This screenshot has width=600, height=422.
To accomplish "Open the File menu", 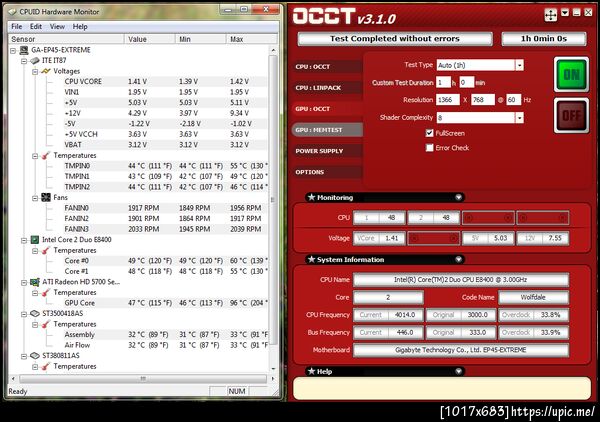I will click(16, 26).
